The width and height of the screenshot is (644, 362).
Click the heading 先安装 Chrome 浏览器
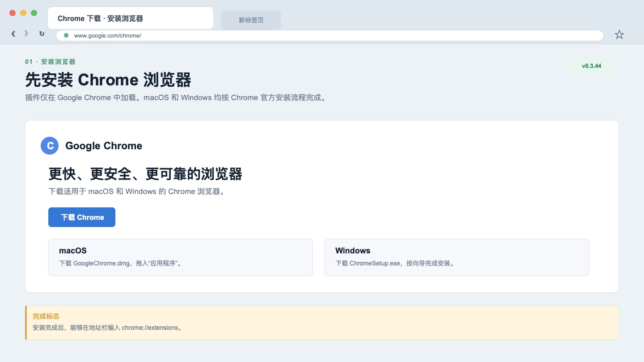click(108, 80)
